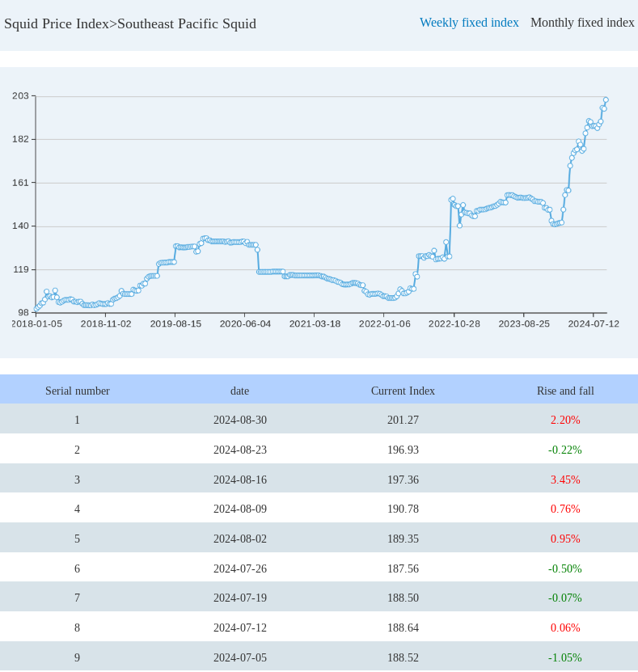Click the 140 y-axis label
Screen dimensions: 638x672
coord(20,226)
